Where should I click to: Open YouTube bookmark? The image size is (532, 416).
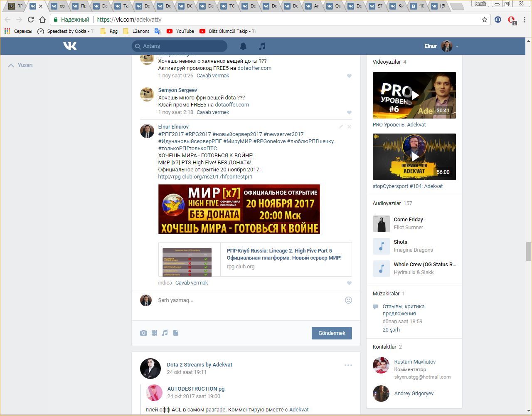point(180,31)
